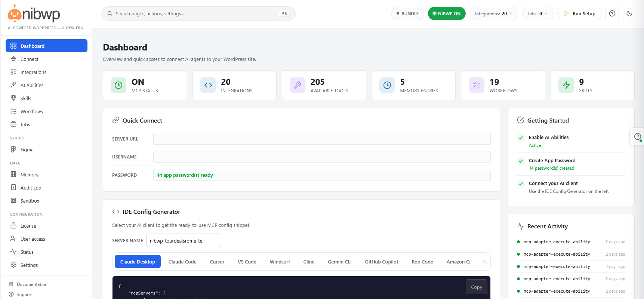Viewport: 644px width, 299px height.
Task: Toggle the NIBWP ON switch
Action: (447, 13)
